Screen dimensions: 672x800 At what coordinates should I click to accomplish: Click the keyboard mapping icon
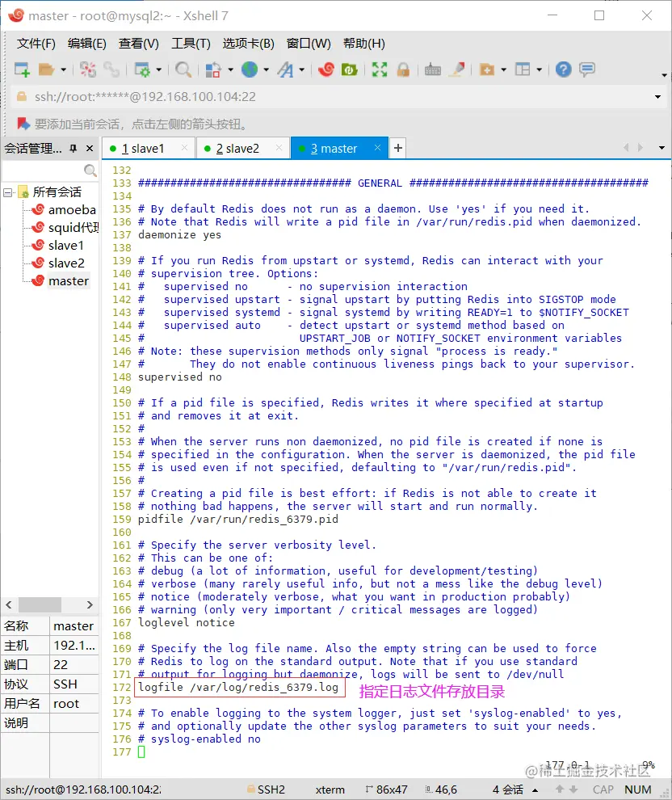coord(433,69)
